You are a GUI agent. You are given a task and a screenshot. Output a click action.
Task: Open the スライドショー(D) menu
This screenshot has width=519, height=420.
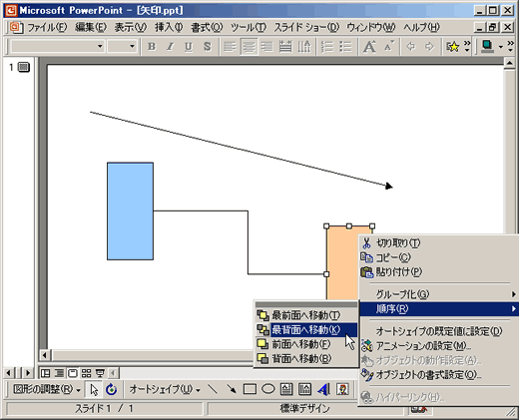306,27
